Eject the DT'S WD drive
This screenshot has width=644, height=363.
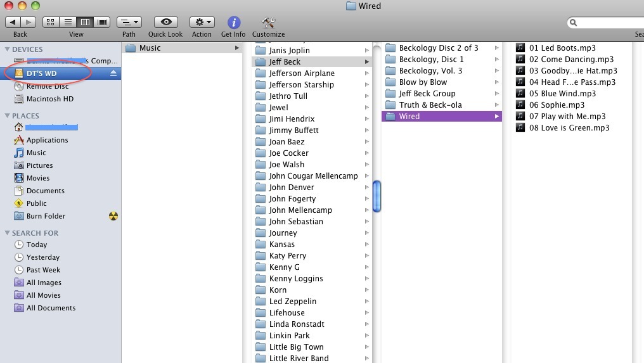(x=113, y=73)
